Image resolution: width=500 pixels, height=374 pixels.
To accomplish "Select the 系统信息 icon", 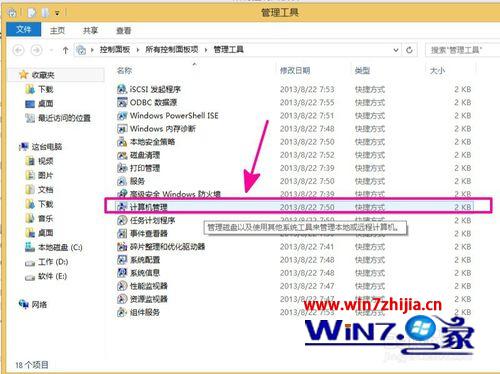I will point(122,272).
